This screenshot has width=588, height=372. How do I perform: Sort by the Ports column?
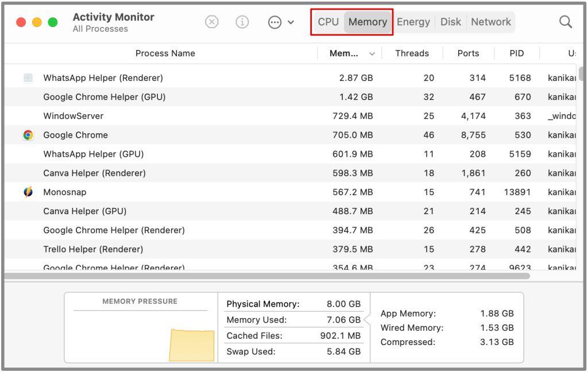tap(468, 53)
